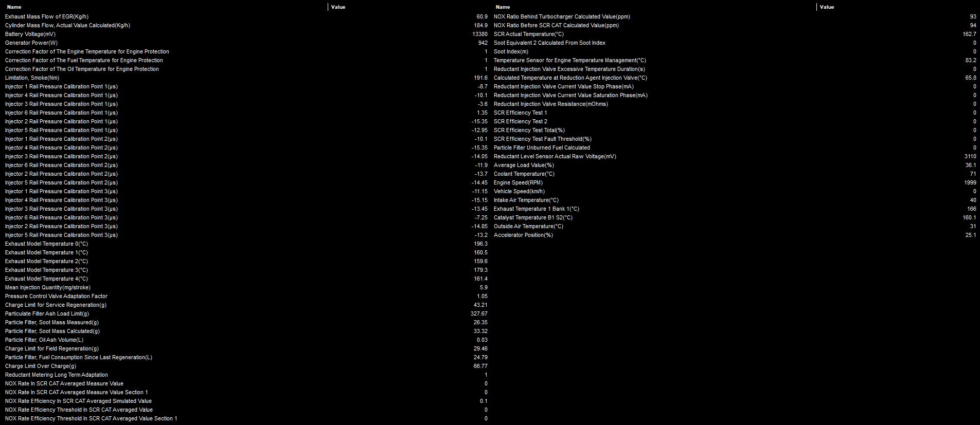This screenshot has height=425, width=980.
Task: Click the left table Value column header
Action: coord(409,7)
